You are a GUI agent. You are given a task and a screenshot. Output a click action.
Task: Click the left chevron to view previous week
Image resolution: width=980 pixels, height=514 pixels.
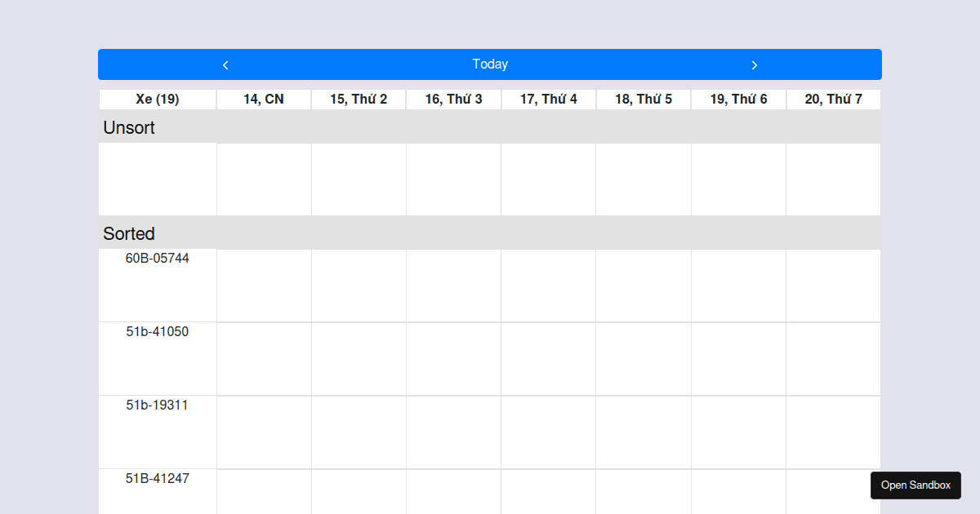point(225,64)
